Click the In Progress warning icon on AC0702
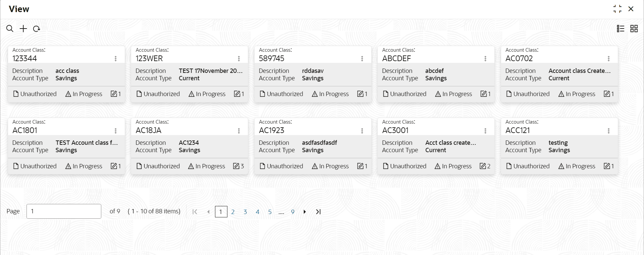This screenshot has height=255, width=644. pos(561,94)
